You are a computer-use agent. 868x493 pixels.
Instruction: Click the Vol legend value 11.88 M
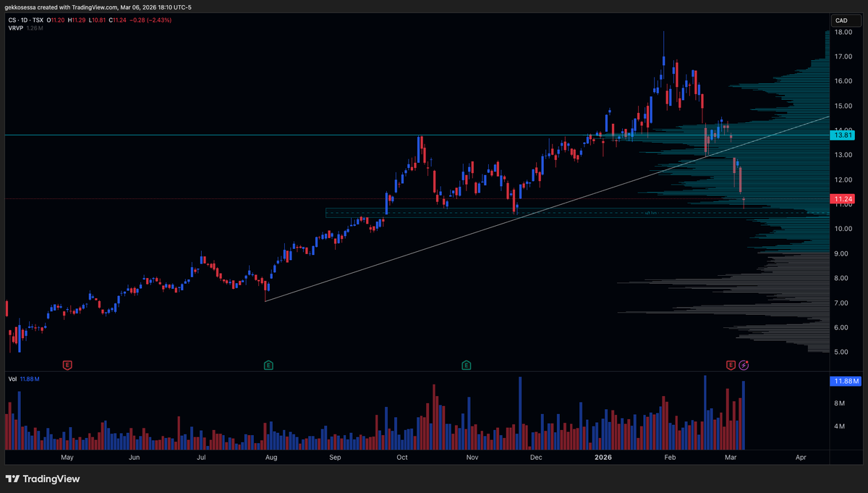pyautogui.click(x=30, y=379)
